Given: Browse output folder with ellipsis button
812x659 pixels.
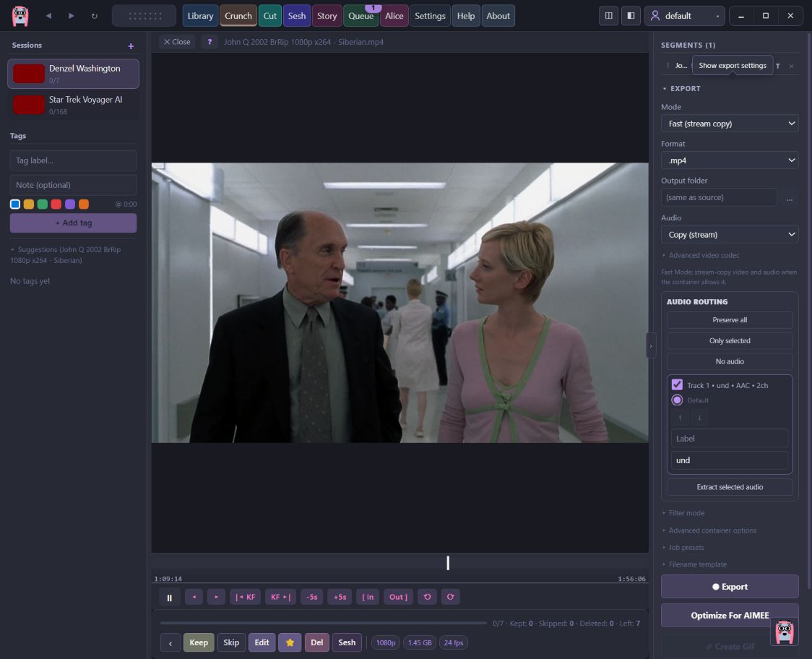Looking at the screenshot, I should click(789, 198).
